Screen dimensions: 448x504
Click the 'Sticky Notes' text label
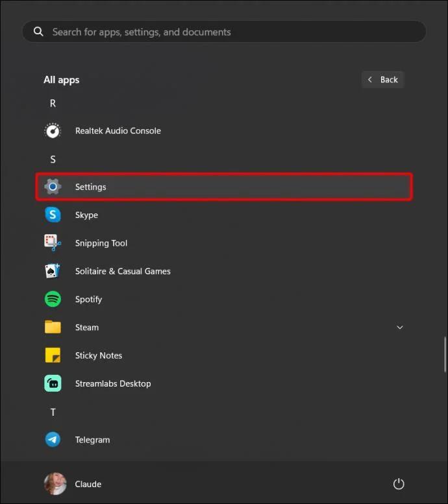[99, 355]
